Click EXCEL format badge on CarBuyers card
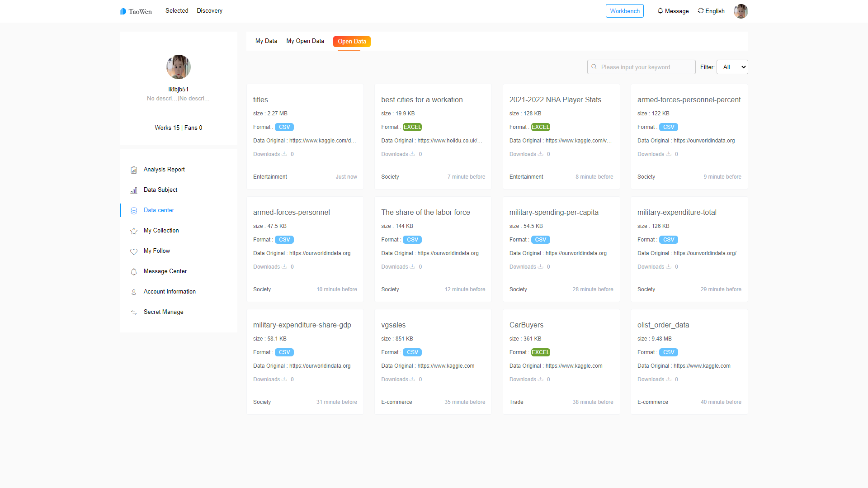The width and height of the screenshot is (868, 488). 540,352
